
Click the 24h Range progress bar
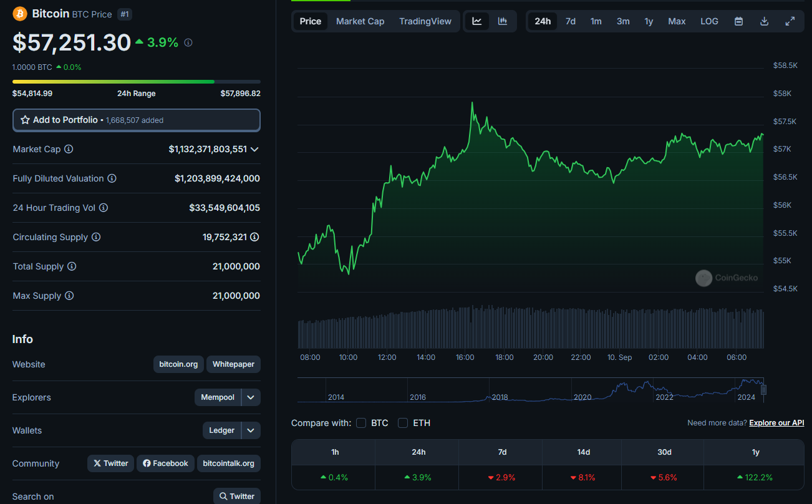pos(137,82)
